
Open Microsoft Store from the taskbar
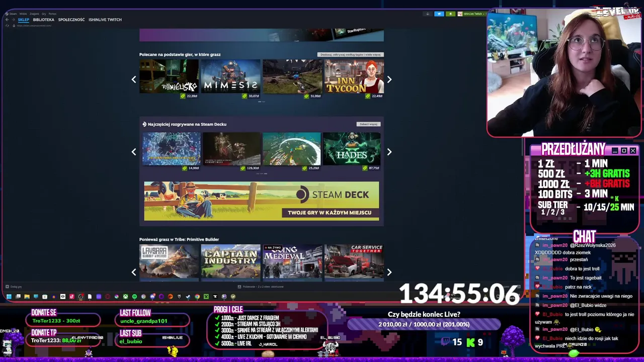pyautogui.click(x=45, y=297)
